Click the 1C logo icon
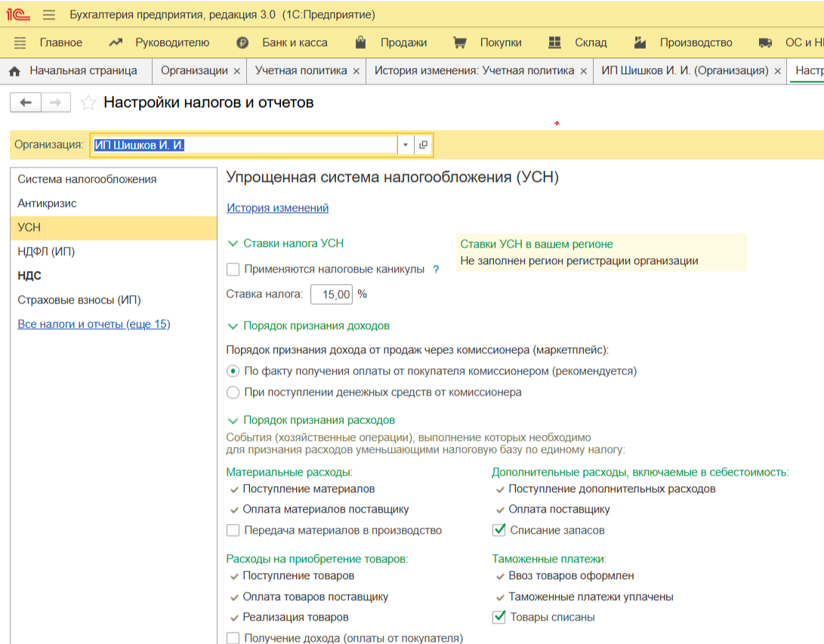Viewport: 824px width, 644px height. (17, 14)
